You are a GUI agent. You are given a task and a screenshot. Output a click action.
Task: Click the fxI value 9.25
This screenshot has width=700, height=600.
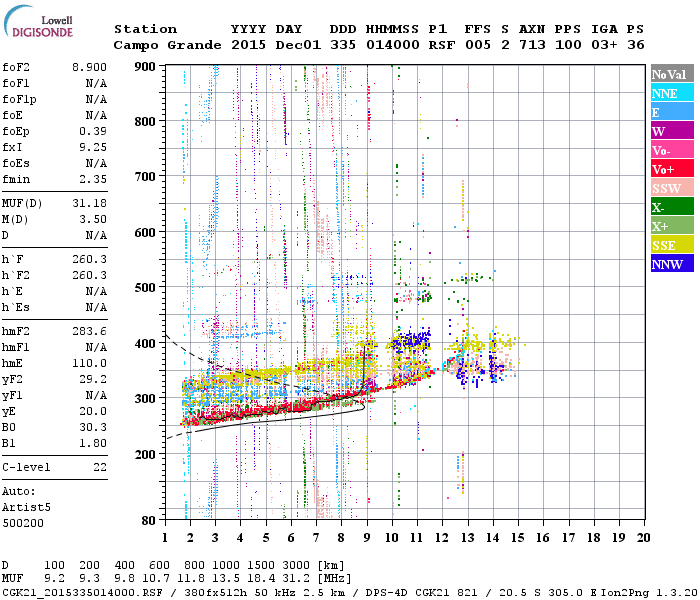tap(93, 147)
